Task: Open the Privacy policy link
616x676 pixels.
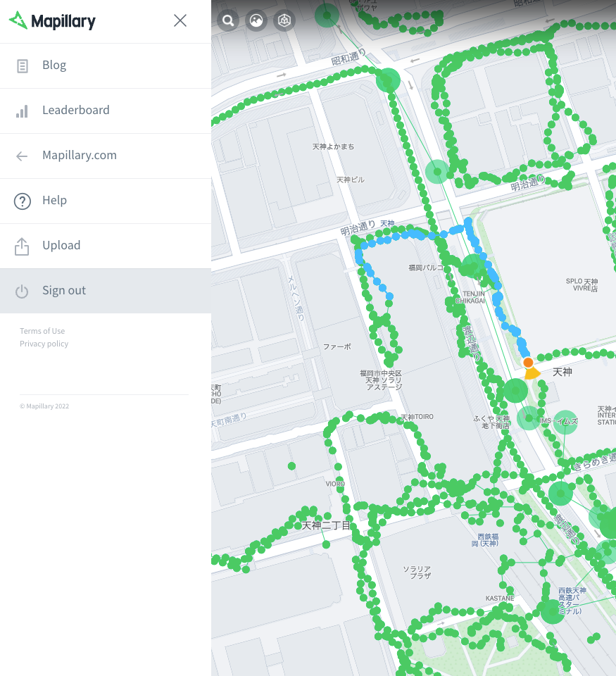Action: tap(44, 344)
